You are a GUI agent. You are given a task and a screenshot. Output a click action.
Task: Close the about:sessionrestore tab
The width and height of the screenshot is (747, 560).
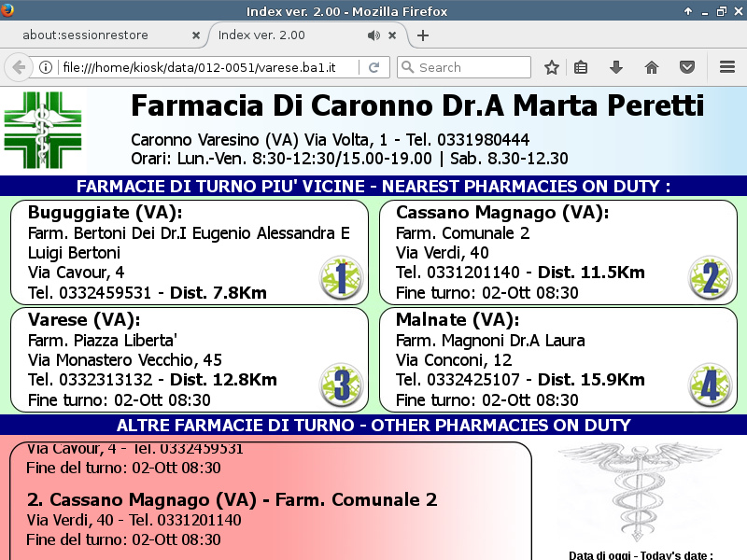tap(195, 35)
